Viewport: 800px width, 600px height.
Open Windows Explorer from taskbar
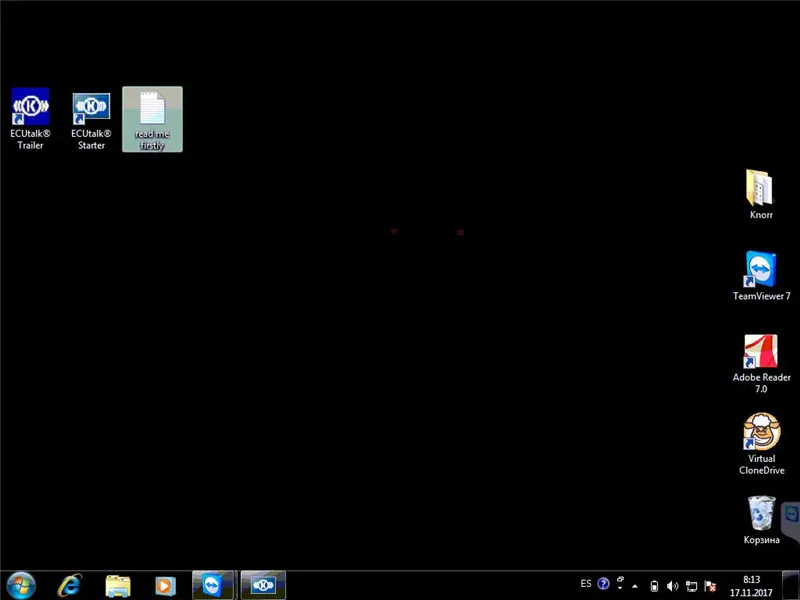coord(118,586)
